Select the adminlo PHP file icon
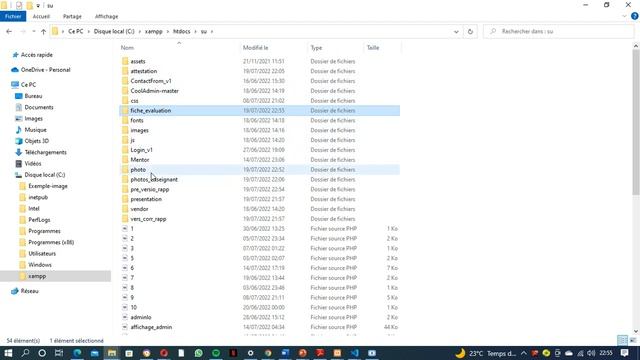640x360 pixels. point(125,317)
